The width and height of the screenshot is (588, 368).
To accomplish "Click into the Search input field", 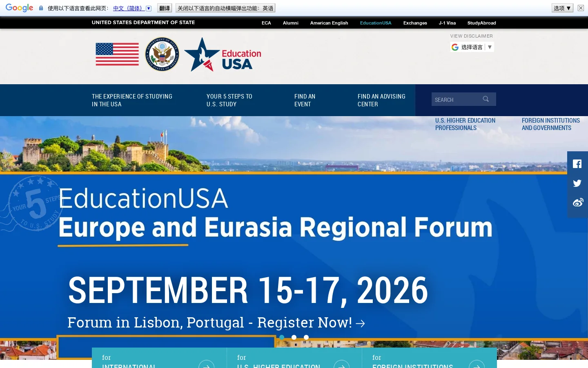I will (x=456, y=99).
